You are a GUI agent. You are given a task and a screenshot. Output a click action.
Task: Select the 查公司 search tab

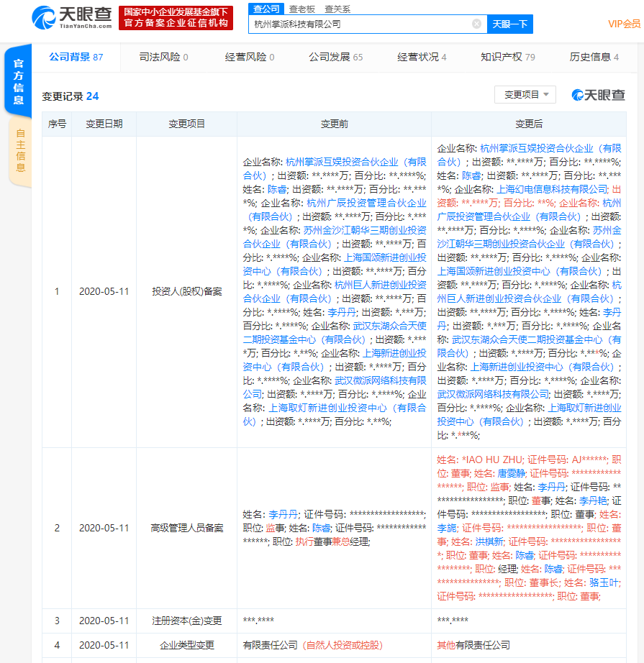266,9
